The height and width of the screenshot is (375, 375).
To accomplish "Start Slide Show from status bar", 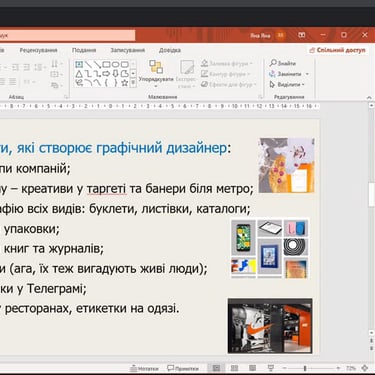I will tap(271, 368).
